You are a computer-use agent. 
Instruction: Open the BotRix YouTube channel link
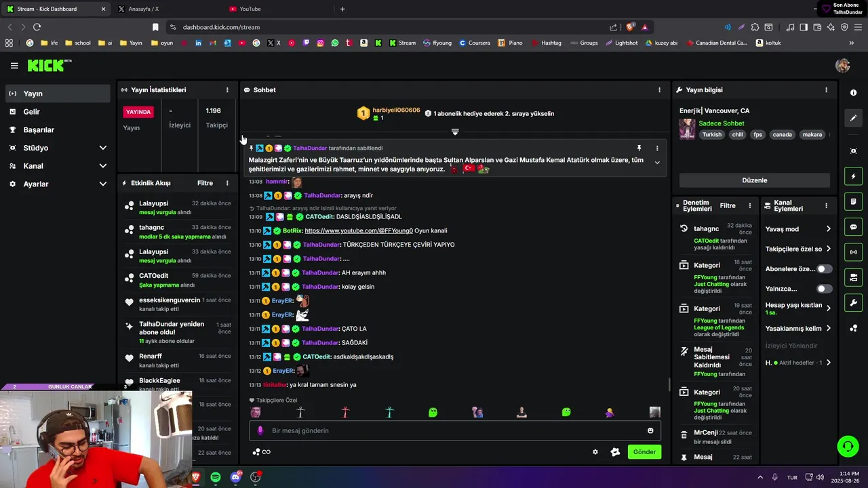point(359,230)
